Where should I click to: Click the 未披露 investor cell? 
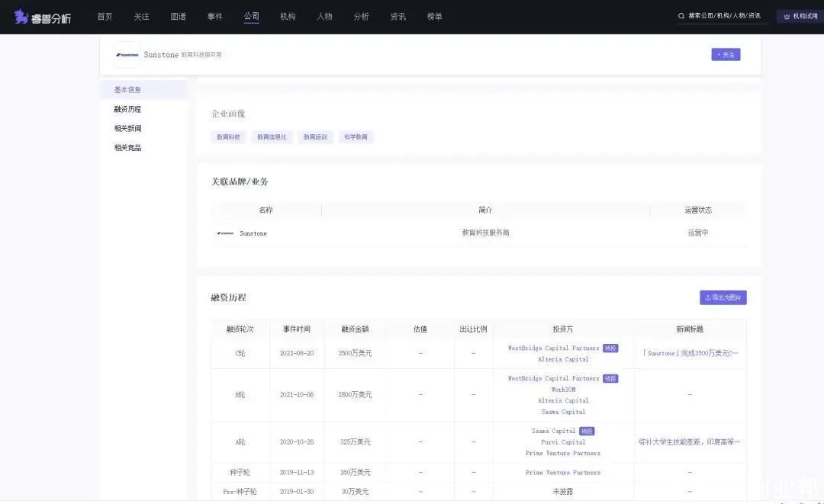tap(563, 492)
